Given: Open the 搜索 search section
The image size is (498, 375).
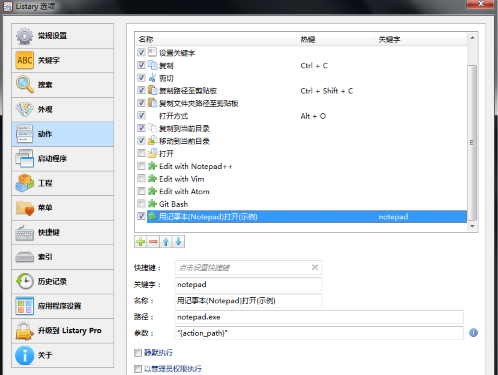Looking at the screenshot, I should [63, 85].
